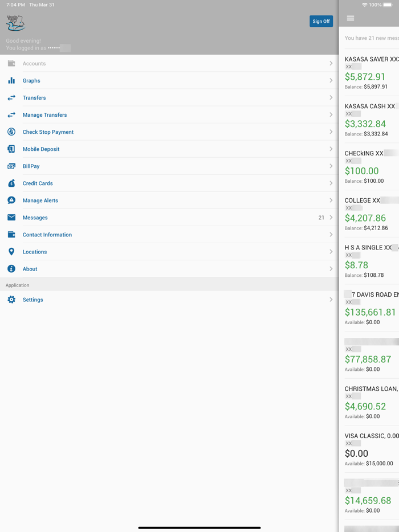Open the About menu item
399x532 pixels.
pyautogui.click(x=169, y=269)
